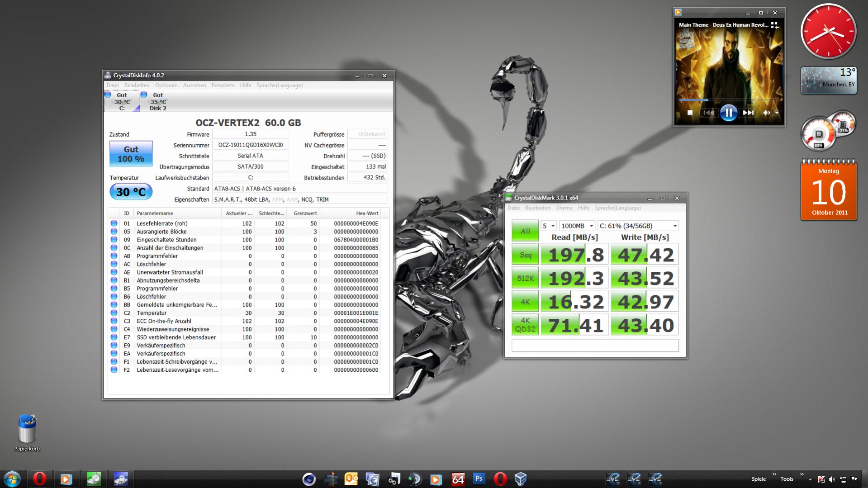Start the 512K benchmark test
The width and height of the screenshot is (868, 488).
tap(525, 278)
